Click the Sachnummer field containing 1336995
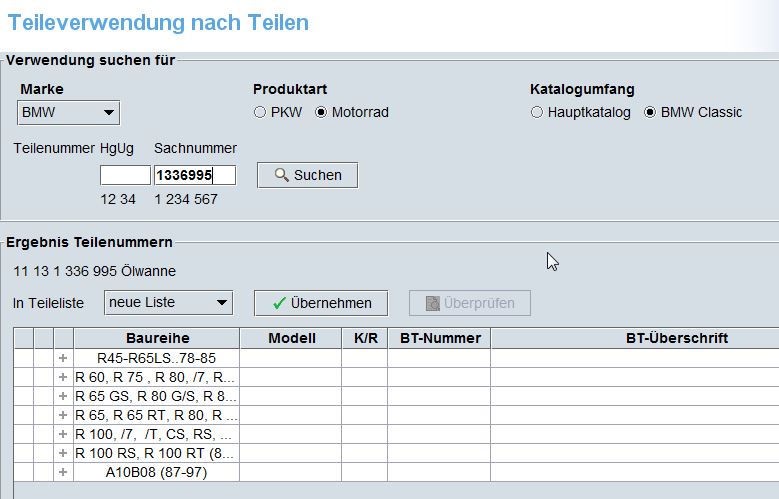 click(x=194, y=175)
